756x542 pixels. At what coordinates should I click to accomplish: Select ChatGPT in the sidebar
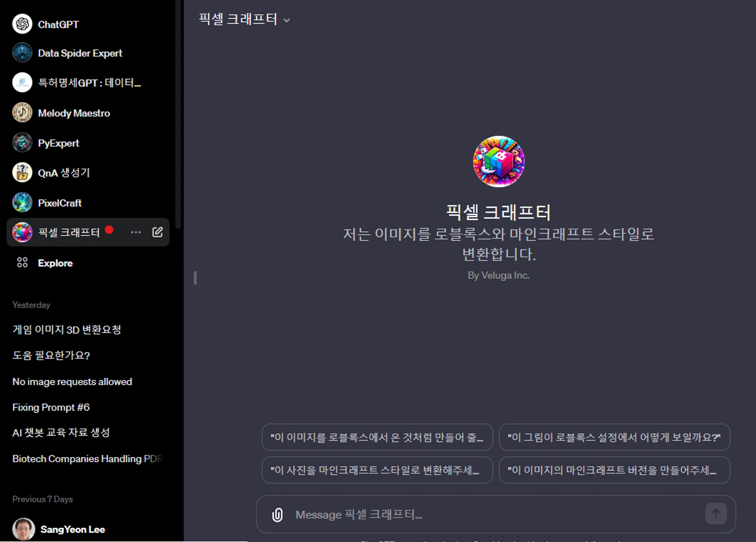coord(88,24)
